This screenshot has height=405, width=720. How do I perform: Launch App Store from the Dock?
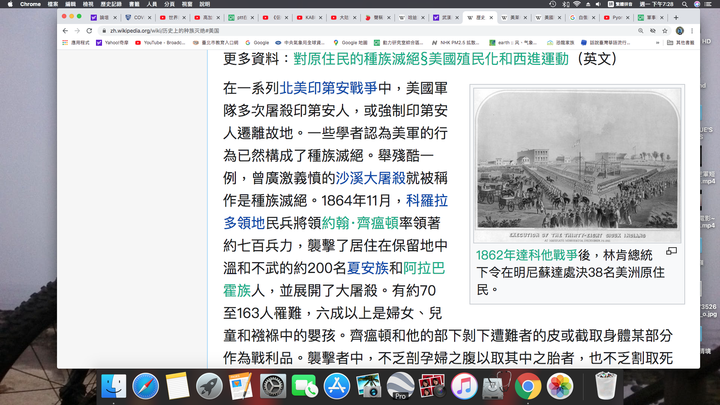(x=337, y=386)
